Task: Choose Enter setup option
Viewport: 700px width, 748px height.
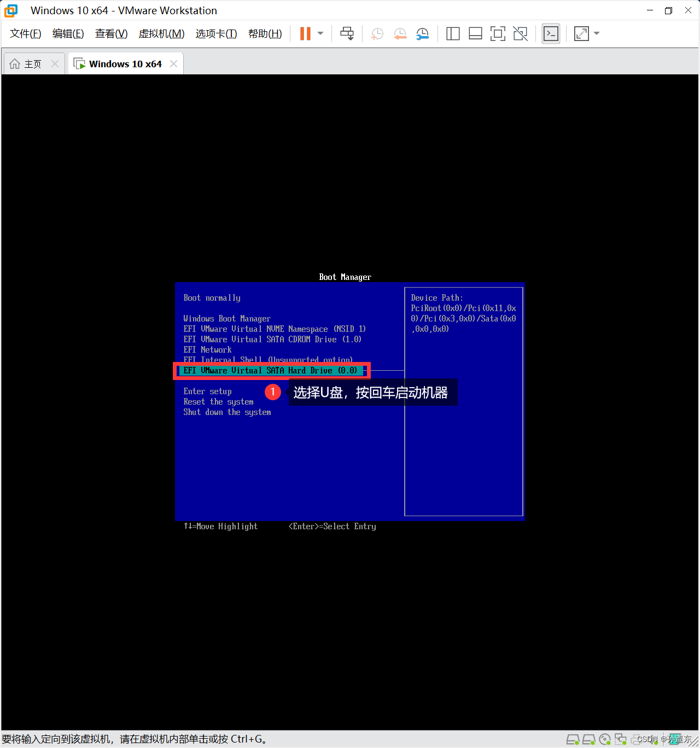Action: (207, 391)
